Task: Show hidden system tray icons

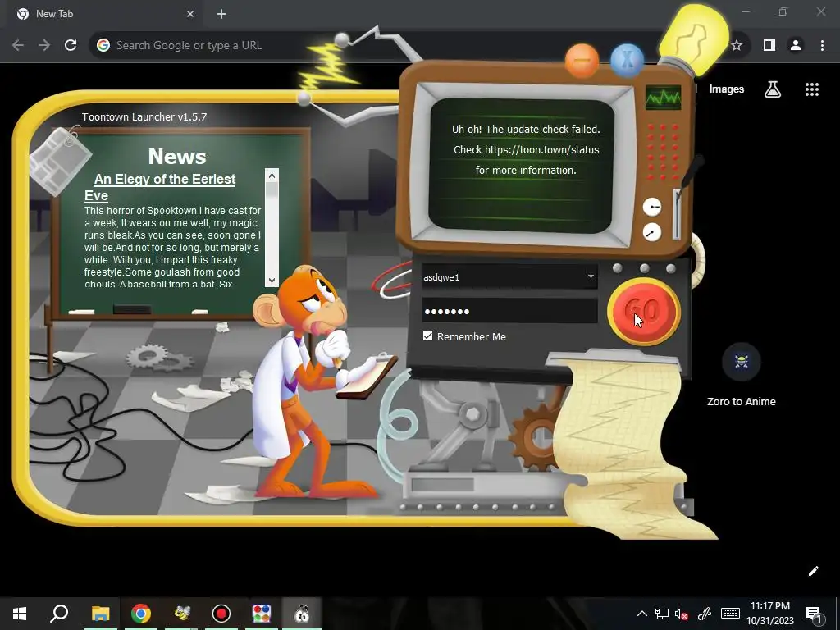Action: 641,614
